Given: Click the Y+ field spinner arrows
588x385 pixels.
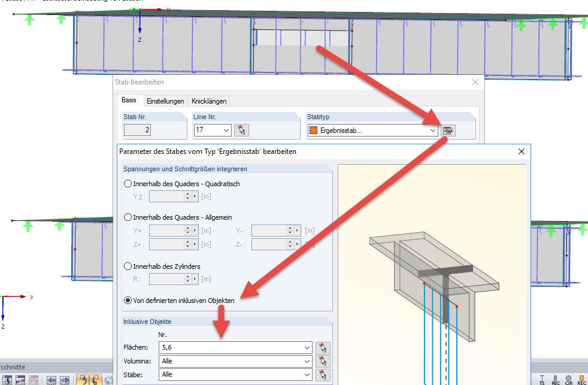Looking at the screenshot, I should (188, 231).
